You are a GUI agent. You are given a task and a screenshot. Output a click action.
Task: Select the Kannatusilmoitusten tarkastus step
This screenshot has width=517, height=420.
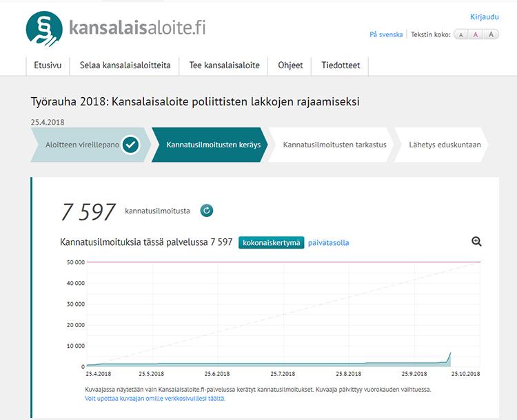[328, 145]
